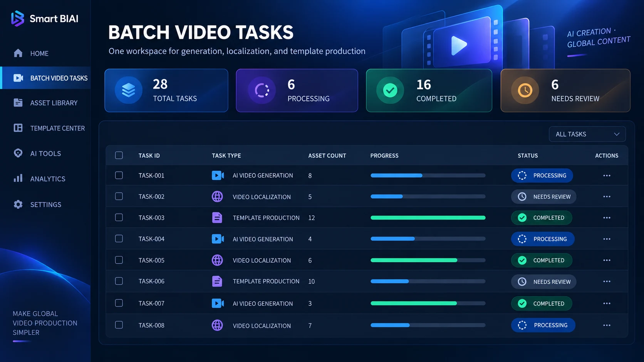644x362 pixels.
Task: Click the 16 COMPLETED summary card
Action: 429,91
